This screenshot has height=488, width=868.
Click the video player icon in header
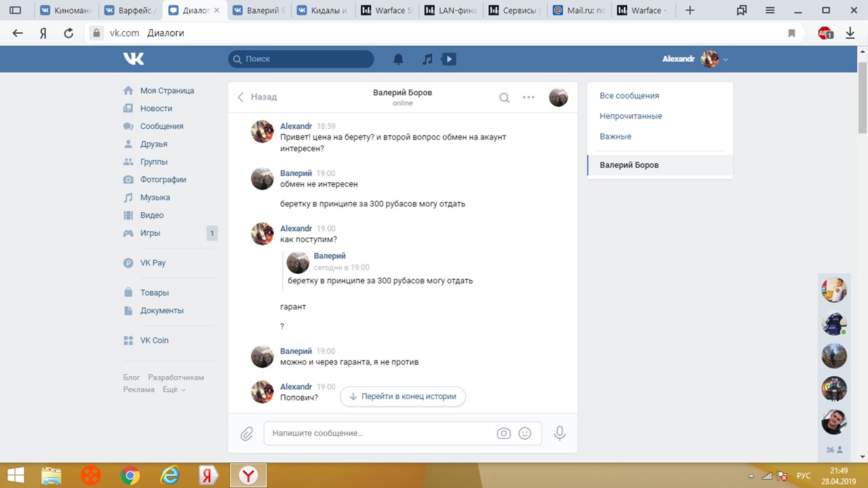point(448,59)
